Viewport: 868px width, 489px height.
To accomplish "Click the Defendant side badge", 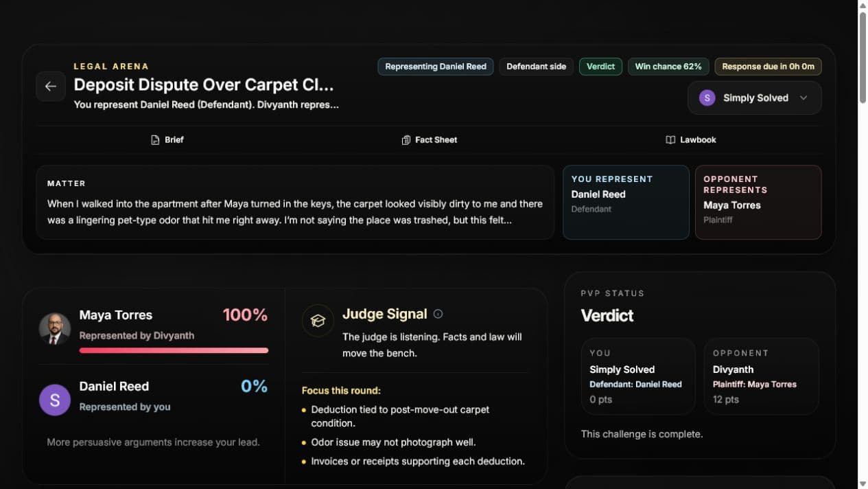I will (537, 67).
